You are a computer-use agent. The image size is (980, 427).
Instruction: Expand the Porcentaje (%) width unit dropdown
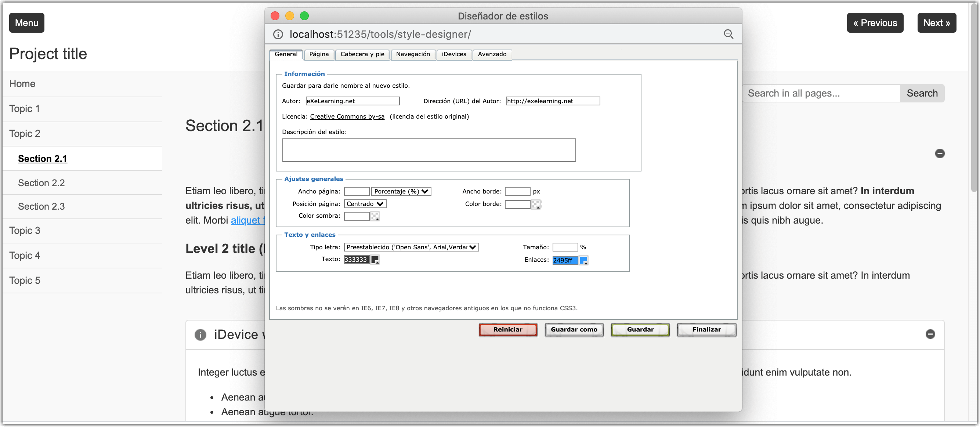click(401, 191)
